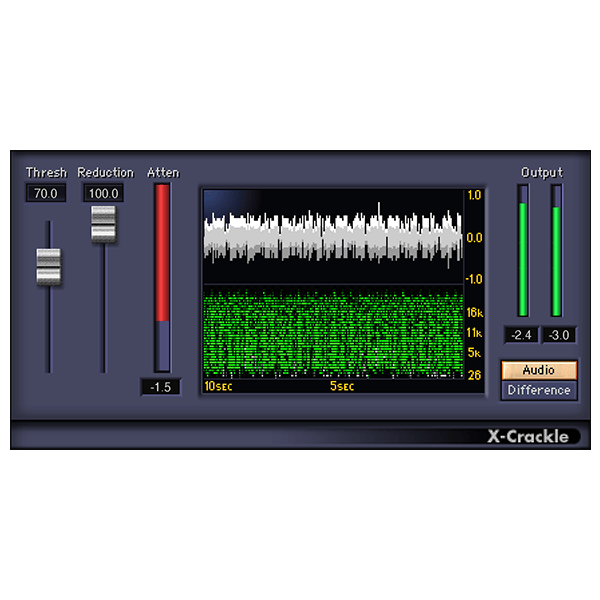Click the white waveform display
Screen dimensions: 600x600
(x=333, y=236)
